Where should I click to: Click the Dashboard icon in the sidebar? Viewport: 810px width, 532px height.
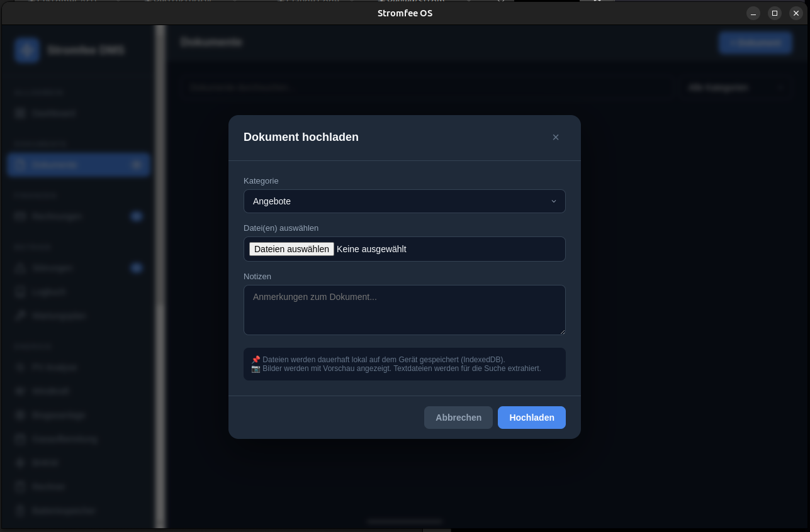tap(20, 113)
